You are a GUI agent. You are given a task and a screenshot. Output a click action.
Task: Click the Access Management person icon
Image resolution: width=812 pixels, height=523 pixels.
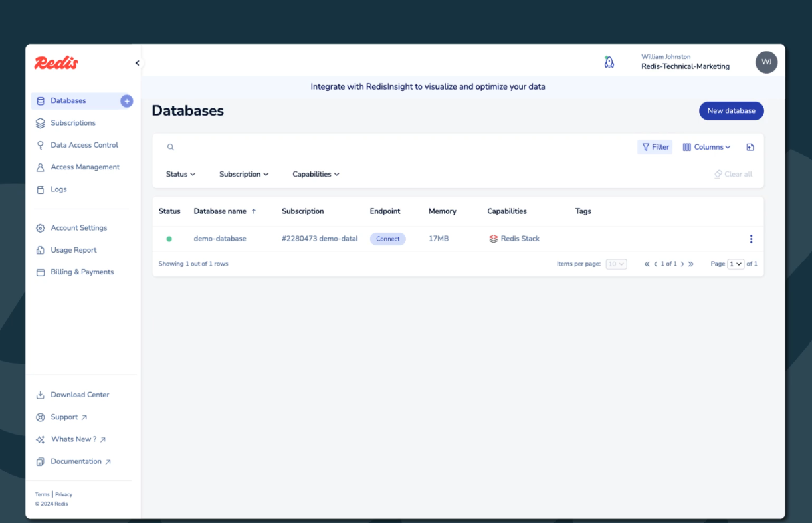point(41,167)
